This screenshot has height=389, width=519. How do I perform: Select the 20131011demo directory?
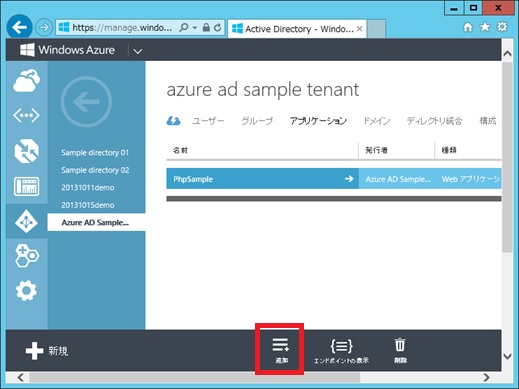(x=88, y=188)
